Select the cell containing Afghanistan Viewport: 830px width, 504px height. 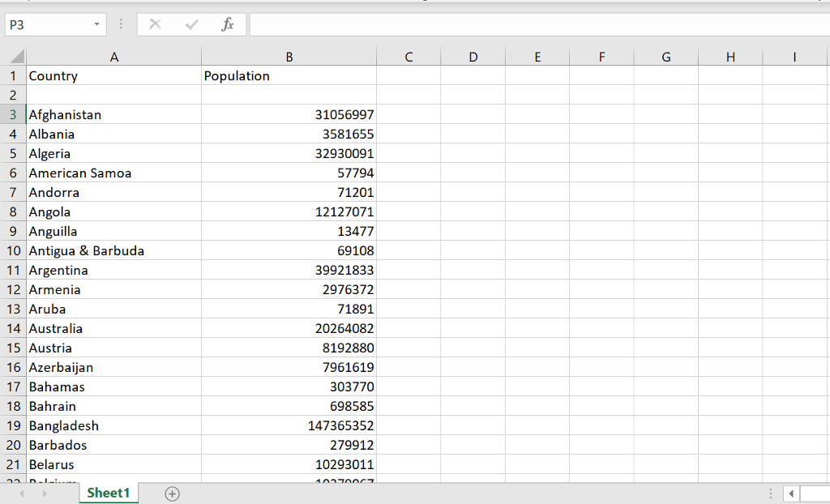point(113,114)
